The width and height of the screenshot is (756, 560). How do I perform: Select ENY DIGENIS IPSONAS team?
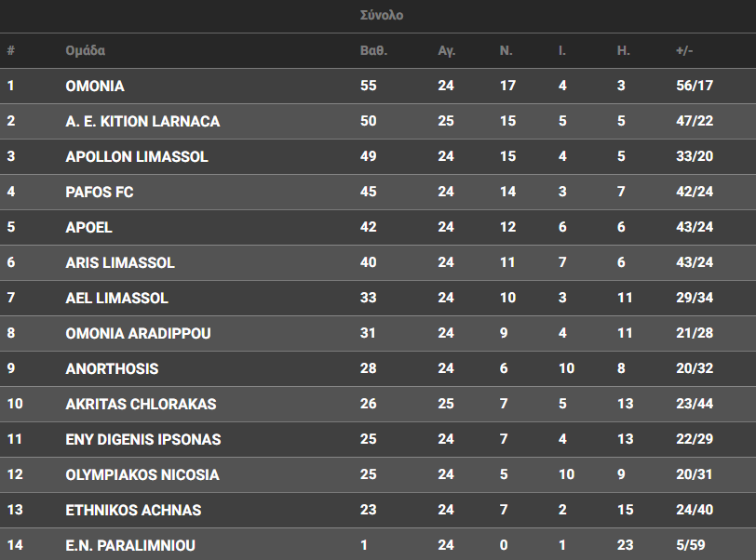[x=143, y=440]
